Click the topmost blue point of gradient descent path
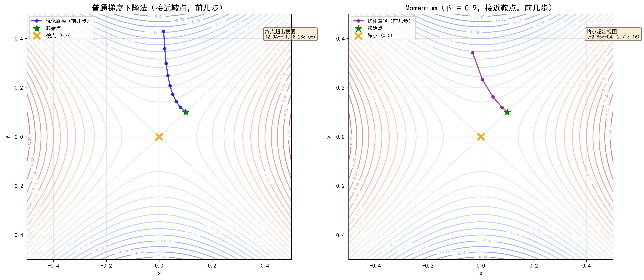Screen dimensions: 644x280 click(x=164, y=31)
